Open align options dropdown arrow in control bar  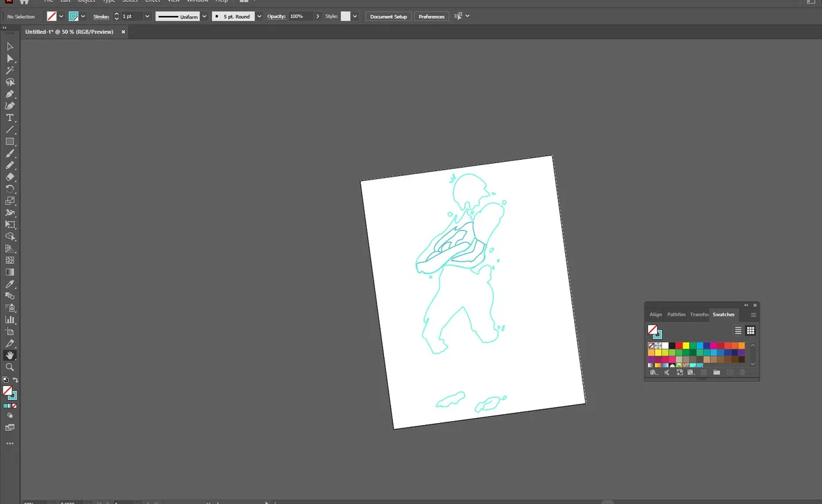click(468, 16)
